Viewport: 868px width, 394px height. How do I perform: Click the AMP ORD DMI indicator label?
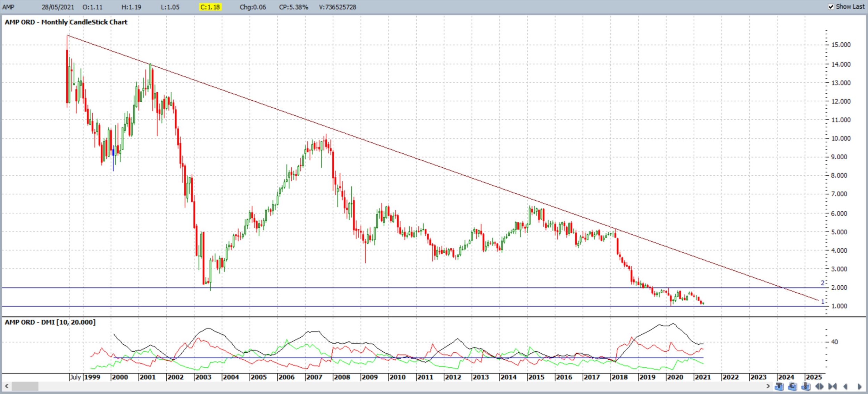click(50, 322)
